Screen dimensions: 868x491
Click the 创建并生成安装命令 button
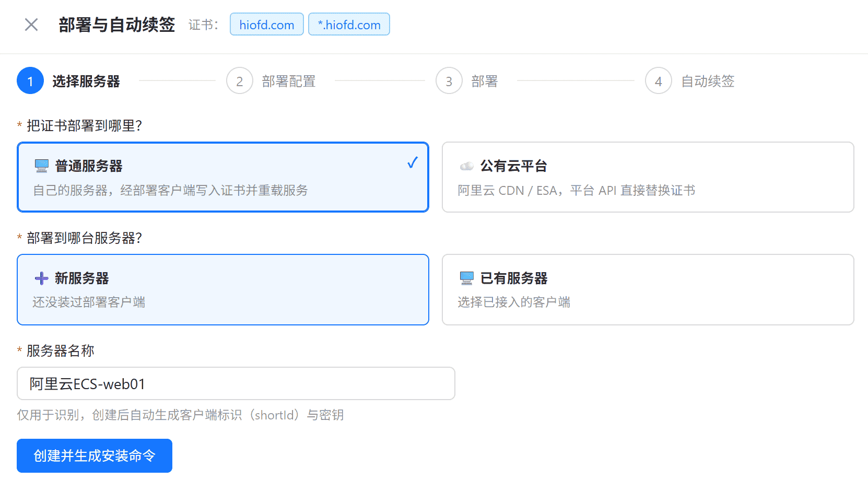(95, 455)
